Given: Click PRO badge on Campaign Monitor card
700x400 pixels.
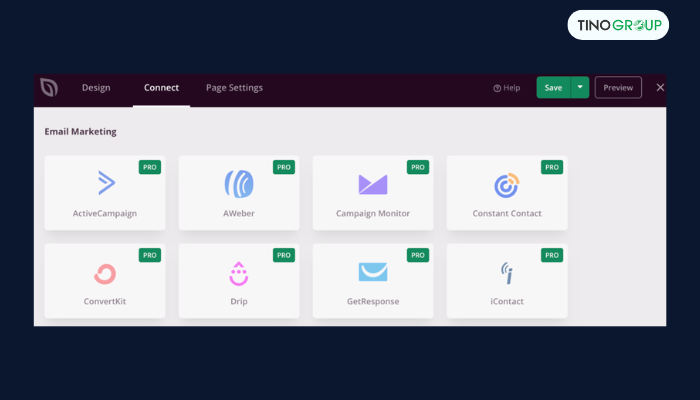Looking at the screenshot, I should [418, 167].
